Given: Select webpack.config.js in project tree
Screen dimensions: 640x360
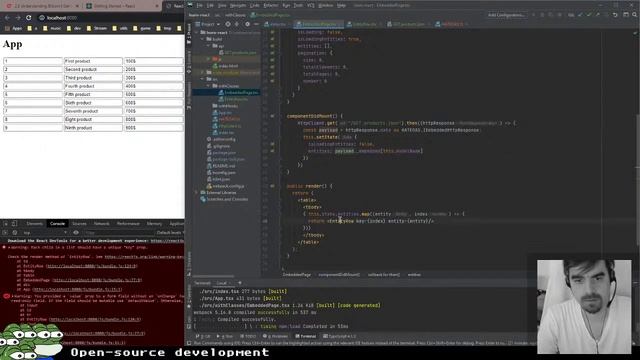Looking at the screenshot, I should click(x=225, y=186).
